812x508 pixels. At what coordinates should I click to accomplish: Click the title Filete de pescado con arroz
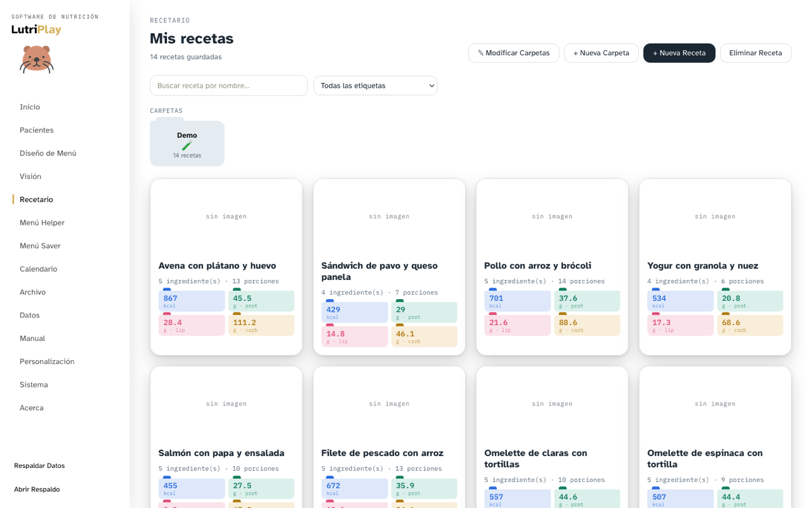click(383, 453)
